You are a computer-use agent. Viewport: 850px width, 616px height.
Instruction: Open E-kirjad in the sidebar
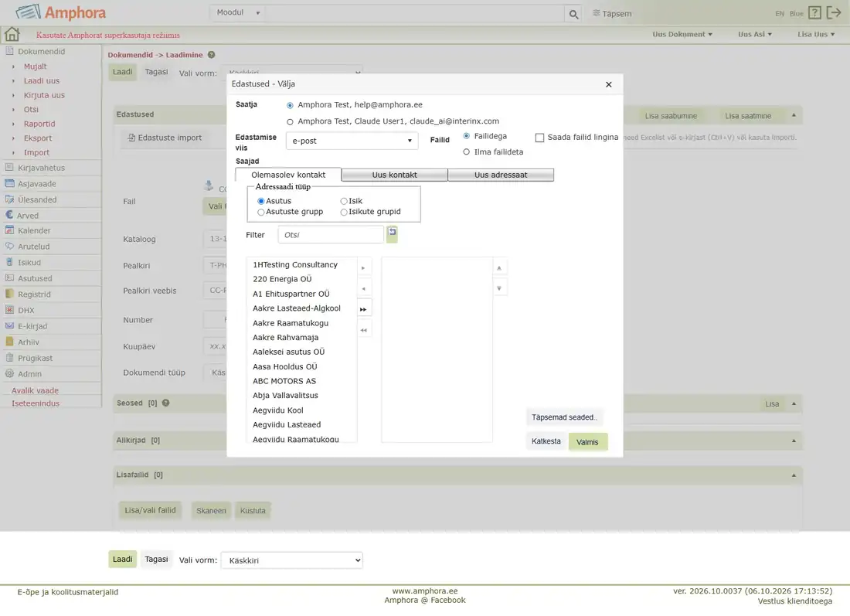coord(32,326)
